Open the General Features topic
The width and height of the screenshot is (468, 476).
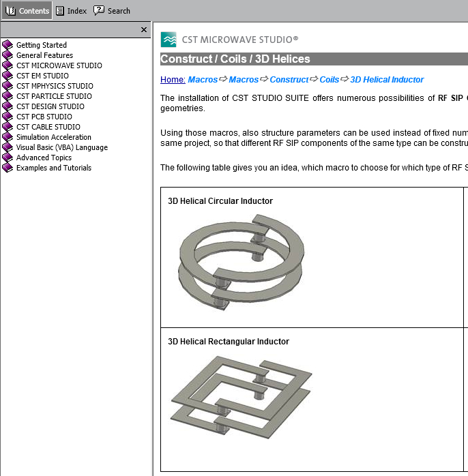44,55
